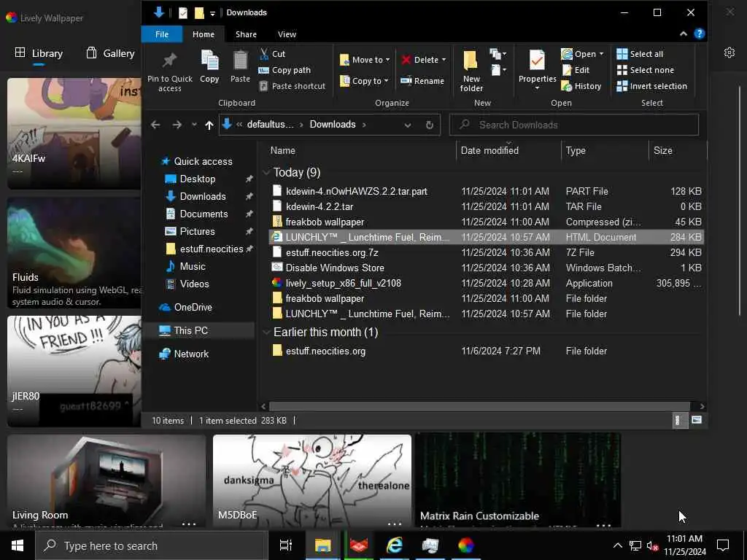The image size is (747, 560).
Task: Click Pin to Quick access icon
Action: (169, 61)
